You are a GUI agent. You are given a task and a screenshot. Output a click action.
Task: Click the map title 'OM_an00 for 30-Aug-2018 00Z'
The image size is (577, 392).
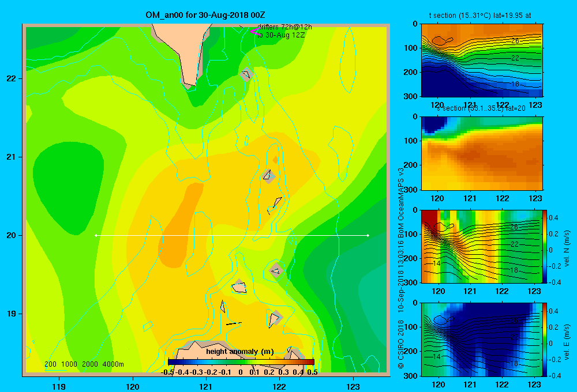pyautogui.click(x=205, y=15)
